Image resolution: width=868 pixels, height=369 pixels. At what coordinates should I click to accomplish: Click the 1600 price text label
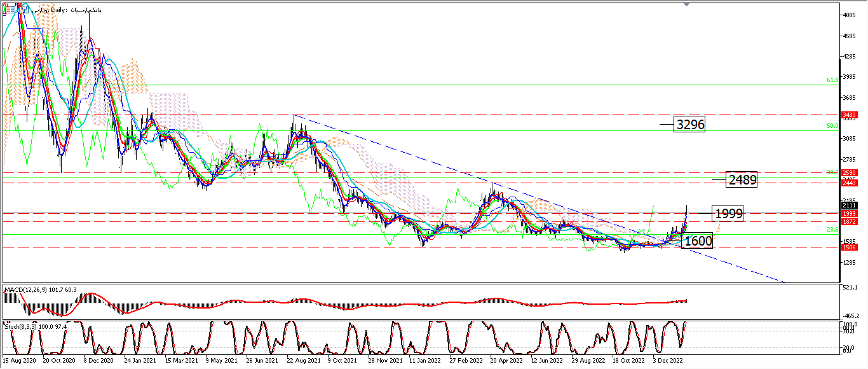pos(698,241)
